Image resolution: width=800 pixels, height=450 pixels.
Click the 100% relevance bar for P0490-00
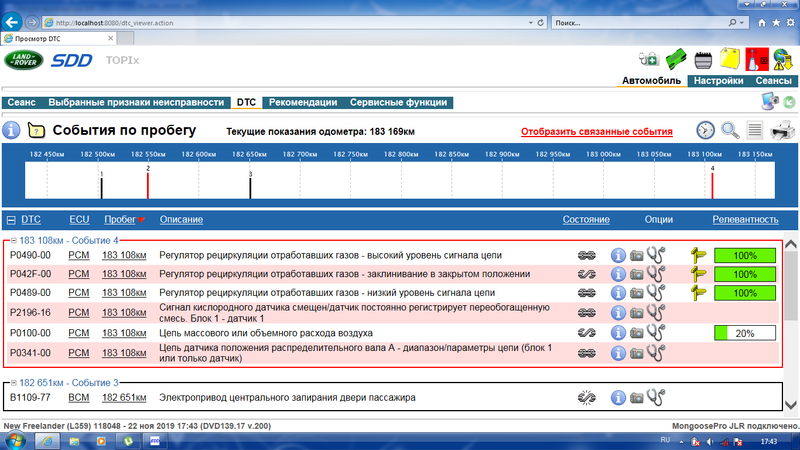(x=745, y=256)
